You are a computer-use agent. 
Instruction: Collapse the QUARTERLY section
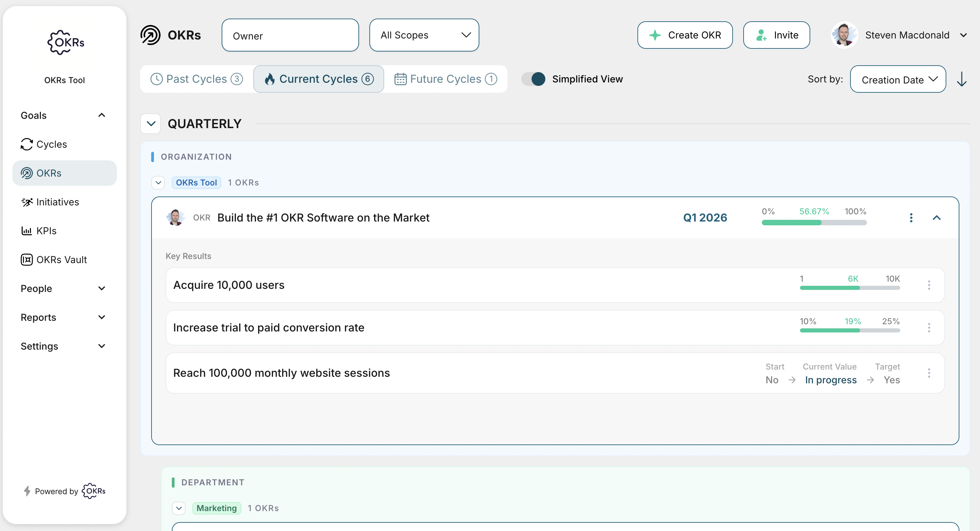150,124
